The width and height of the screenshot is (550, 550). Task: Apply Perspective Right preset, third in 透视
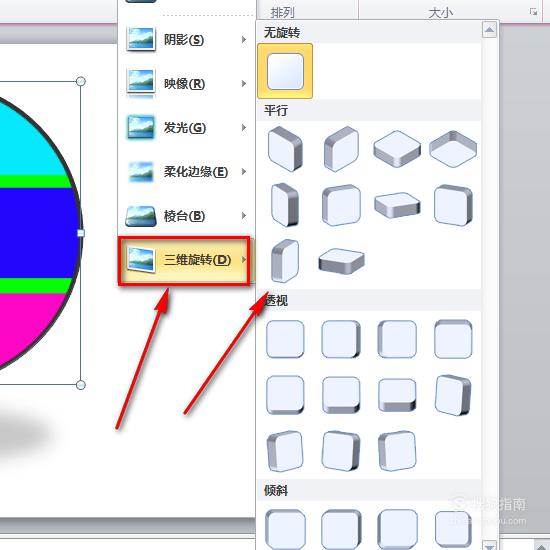[x=397, y=339]
